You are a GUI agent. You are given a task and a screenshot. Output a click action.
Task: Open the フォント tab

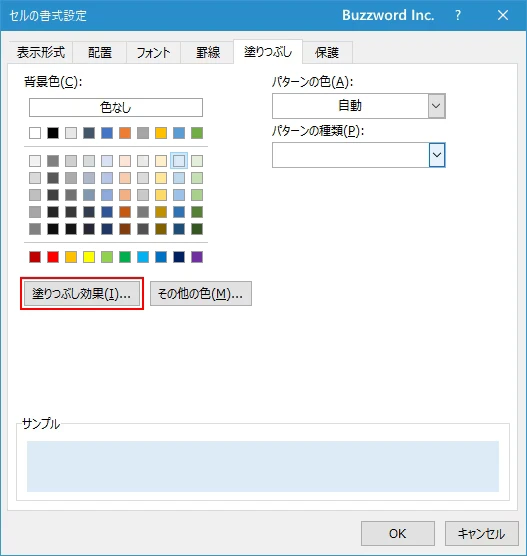click(153, 52)
